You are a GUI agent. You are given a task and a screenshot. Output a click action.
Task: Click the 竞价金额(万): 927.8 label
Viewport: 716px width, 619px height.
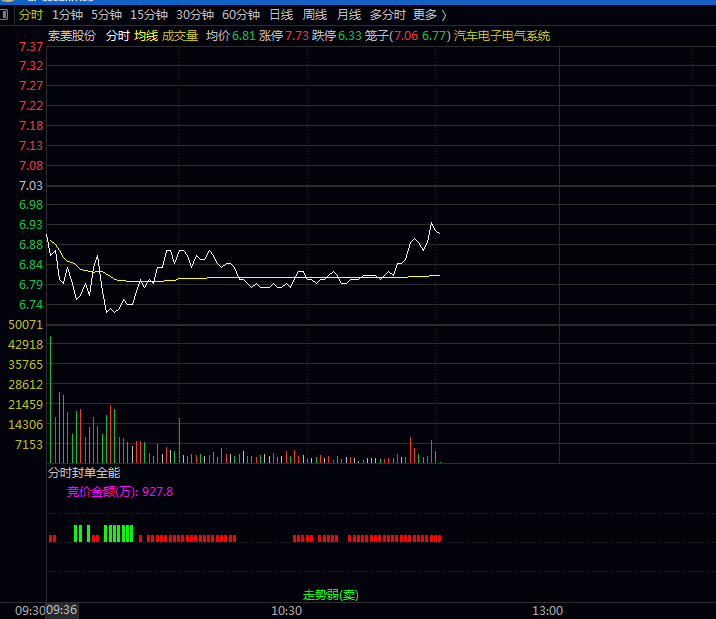(120, 492)
